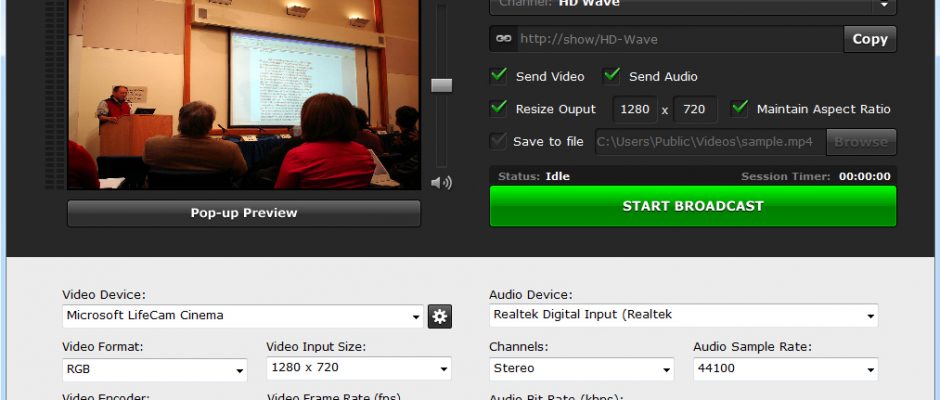The height and width of the screenshot is (400, 940).
Task: Open the Video Input Size dropdown
Action: click(359, 368)
